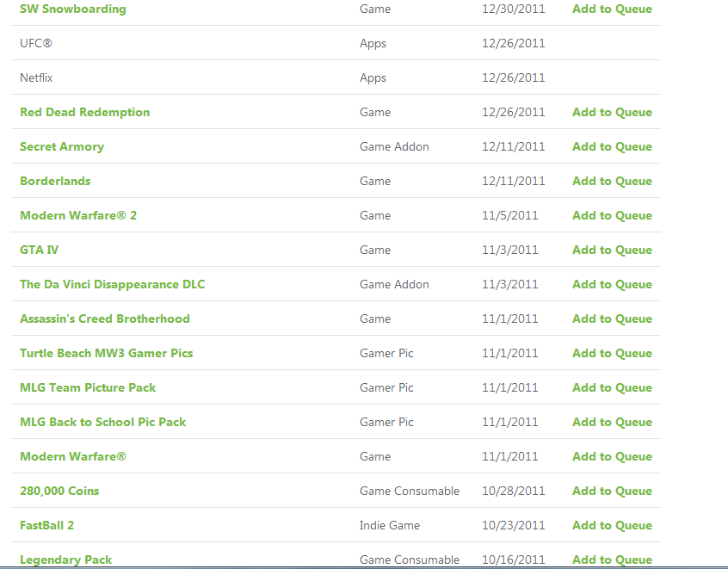The image size is (728, 569).
Task: Open the Red Dead Redemption link
Action: click(x=84, y=113)
